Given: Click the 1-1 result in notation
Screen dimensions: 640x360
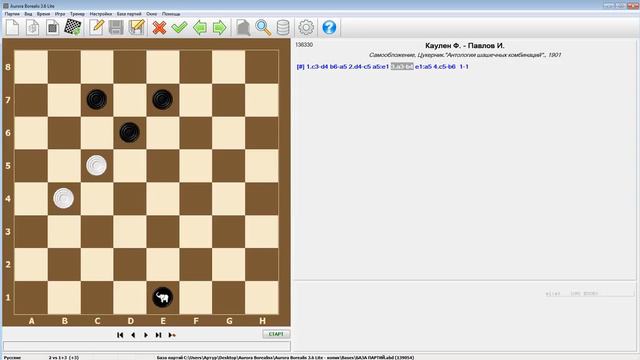Looking at the screenshot, I should (464, 67).
